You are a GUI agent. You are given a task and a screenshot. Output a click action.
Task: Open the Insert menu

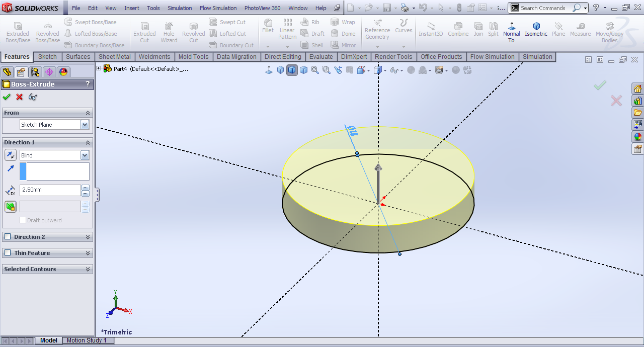(x=132, y=8)
